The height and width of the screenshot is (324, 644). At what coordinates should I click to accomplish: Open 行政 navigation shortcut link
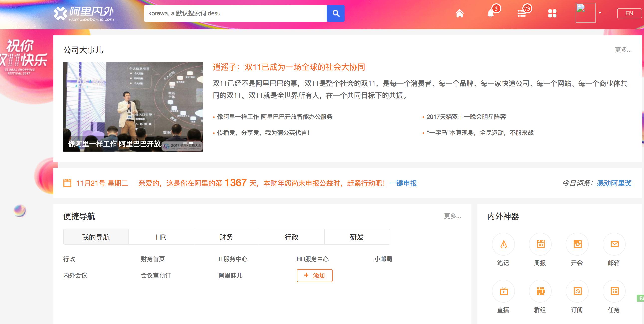(x=69, y=259)
